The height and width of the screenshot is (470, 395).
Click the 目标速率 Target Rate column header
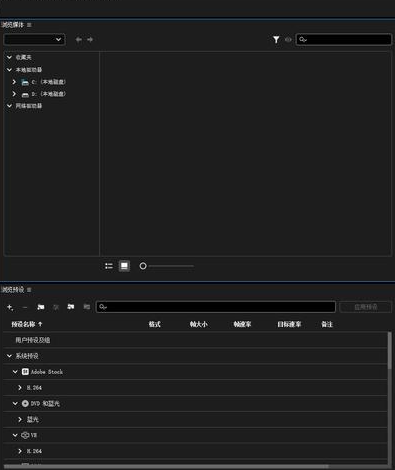[x=289, y=324]
